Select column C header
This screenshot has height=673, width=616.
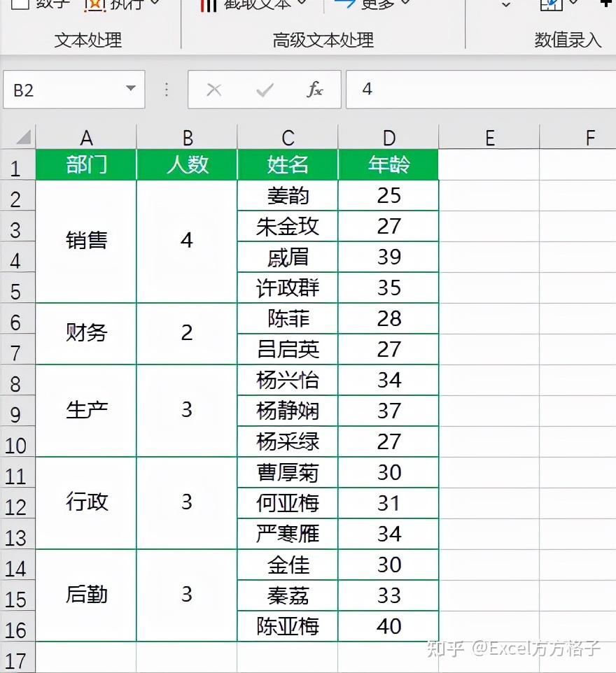(288, 137)
